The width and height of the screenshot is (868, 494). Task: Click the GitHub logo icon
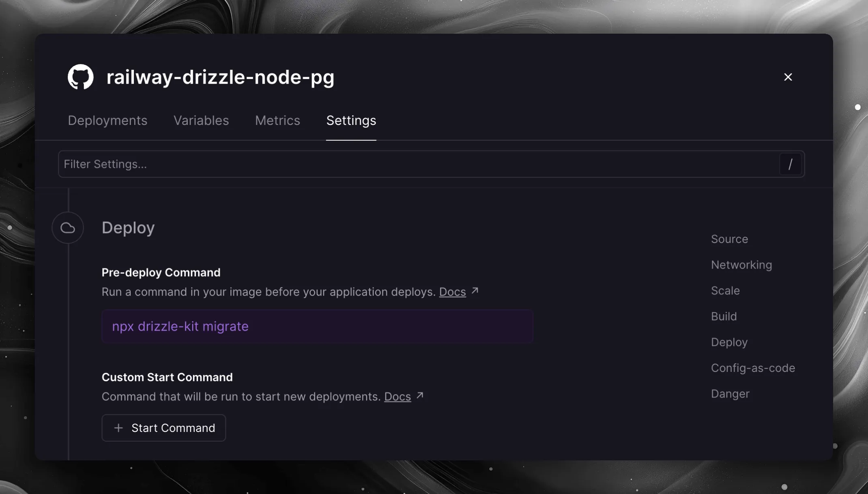point(80,77)
